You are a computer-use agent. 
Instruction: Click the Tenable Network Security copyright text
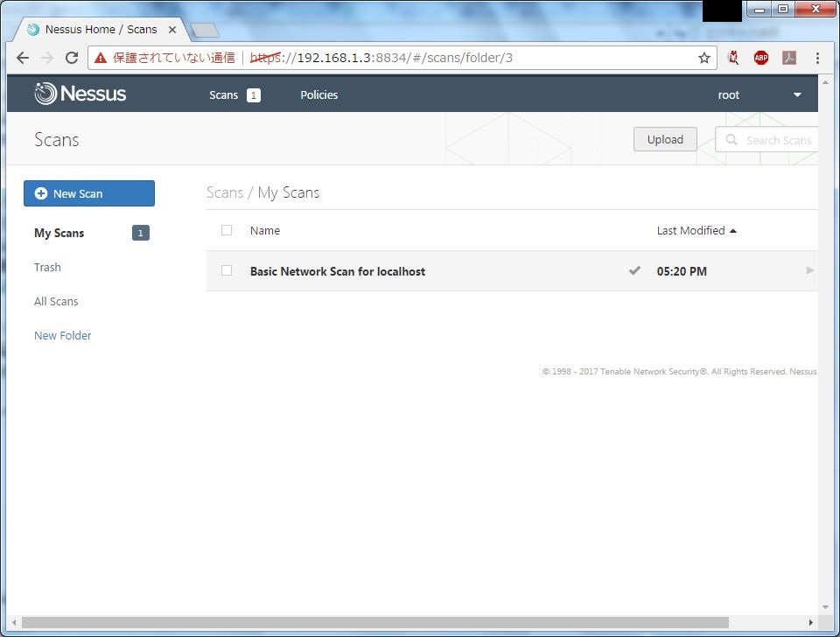pos(679,371)
